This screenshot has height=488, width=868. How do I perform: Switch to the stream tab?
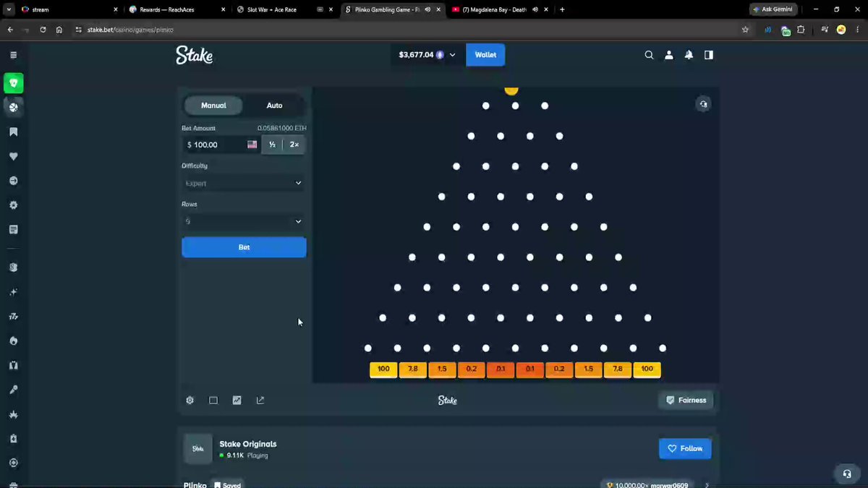point(69,9)
